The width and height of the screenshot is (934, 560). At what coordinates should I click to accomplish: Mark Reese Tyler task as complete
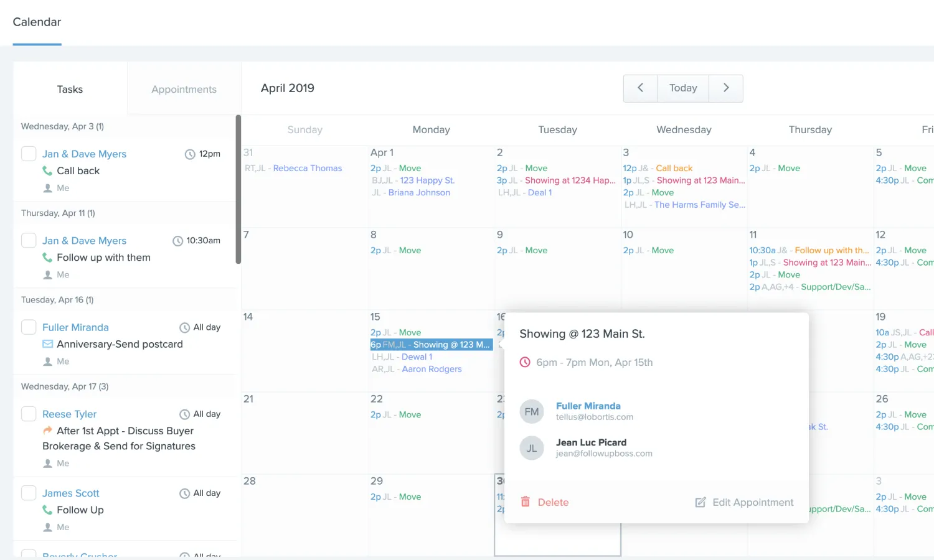[29, 414]
